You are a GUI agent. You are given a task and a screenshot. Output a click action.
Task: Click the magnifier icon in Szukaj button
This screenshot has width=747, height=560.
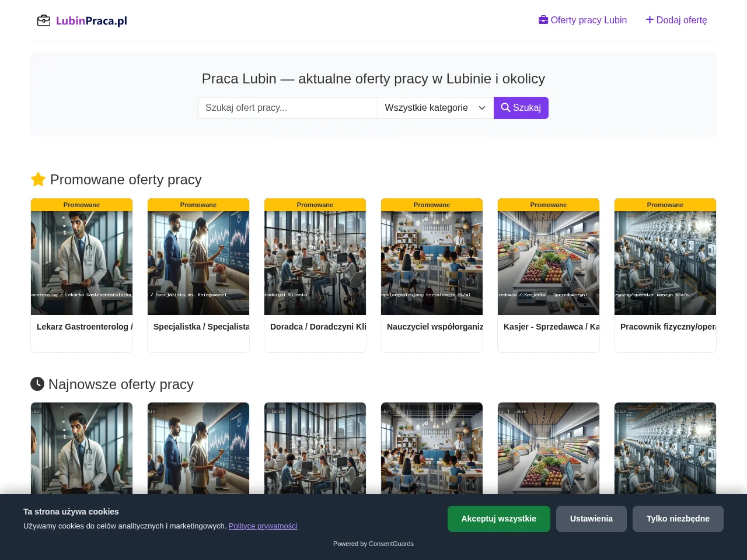click(505, 107)
